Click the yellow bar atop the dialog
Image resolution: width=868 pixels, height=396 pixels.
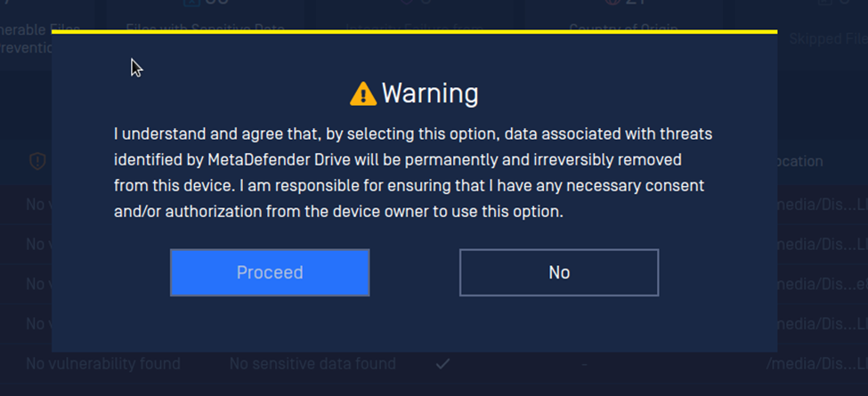tap(415, 32)
